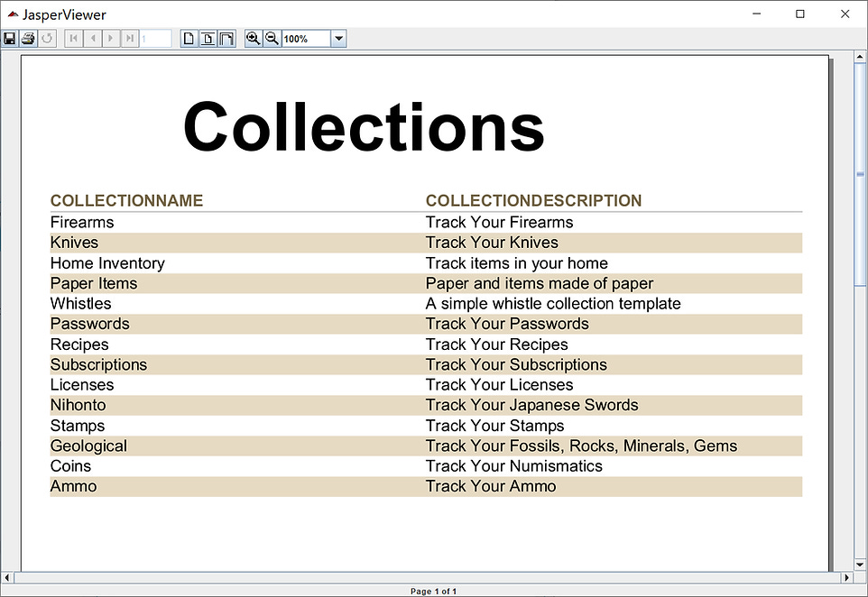Click the Paper Items row name
This screenshot has height=597, width=868.
coord(94,283)
